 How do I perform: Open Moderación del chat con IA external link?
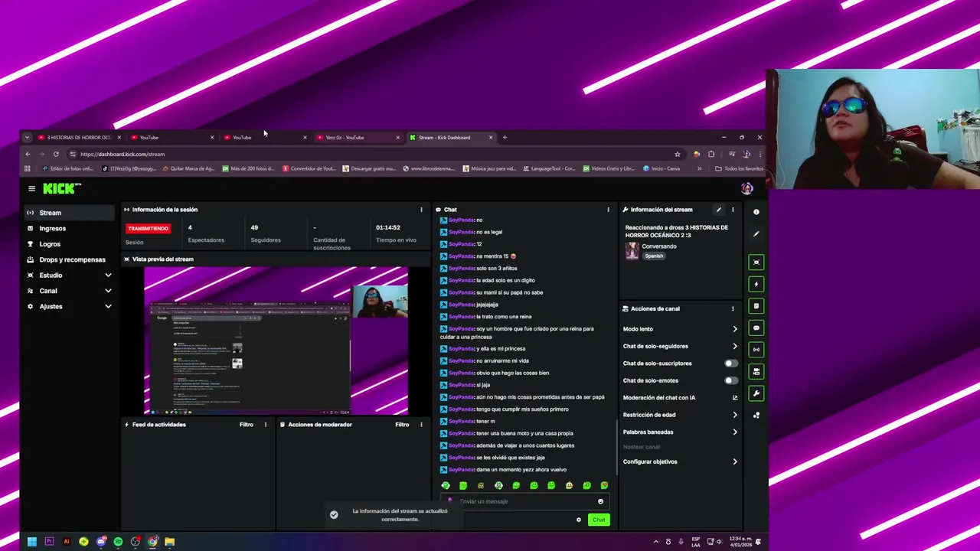tap(735, 398)
